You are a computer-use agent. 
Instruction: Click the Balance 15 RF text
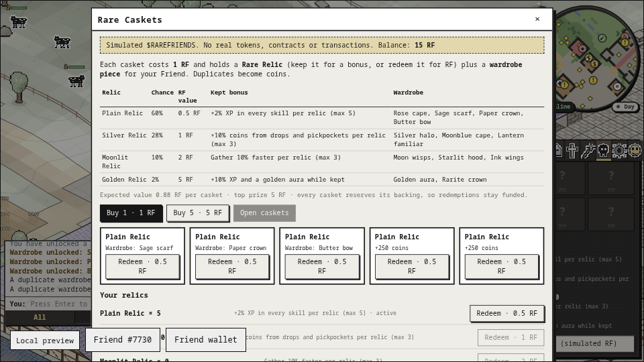click(x=407, y=45)
